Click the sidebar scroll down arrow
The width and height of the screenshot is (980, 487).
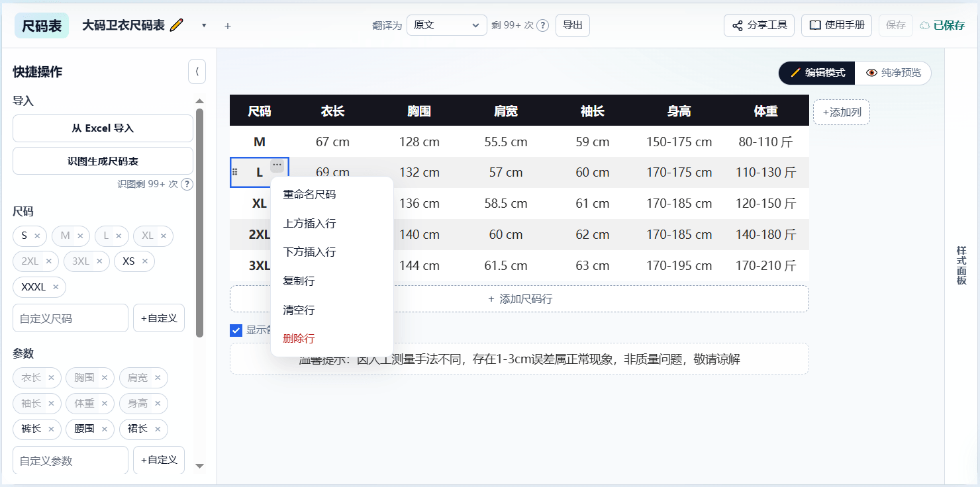tap(199, 466)
